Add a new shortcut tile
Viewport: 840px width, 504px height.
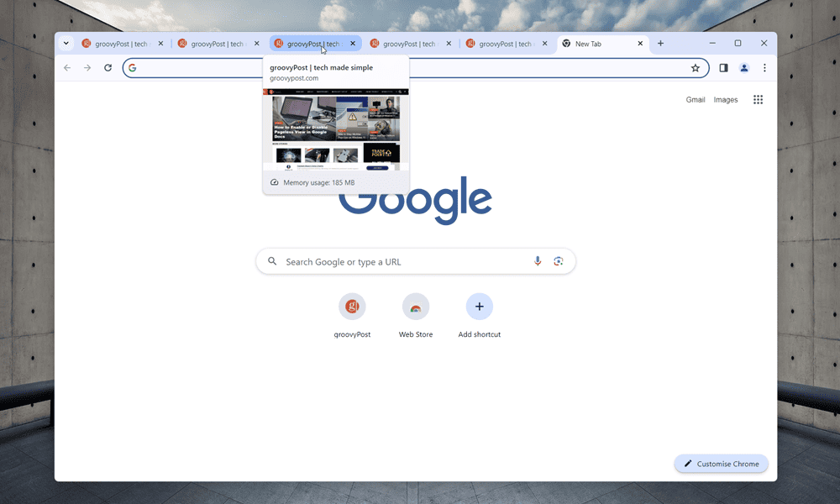pyautogui.click(x=480, y=316)
